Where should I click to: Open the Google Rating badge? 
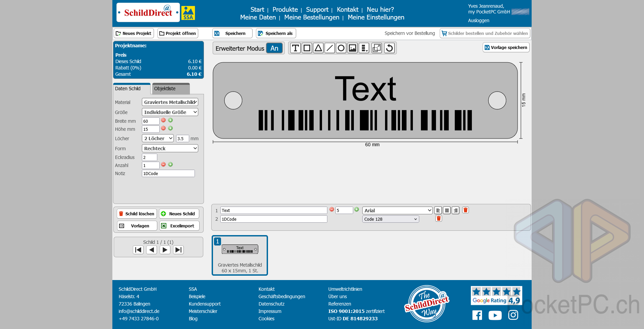pyautogui.click(x=496, y=295)
